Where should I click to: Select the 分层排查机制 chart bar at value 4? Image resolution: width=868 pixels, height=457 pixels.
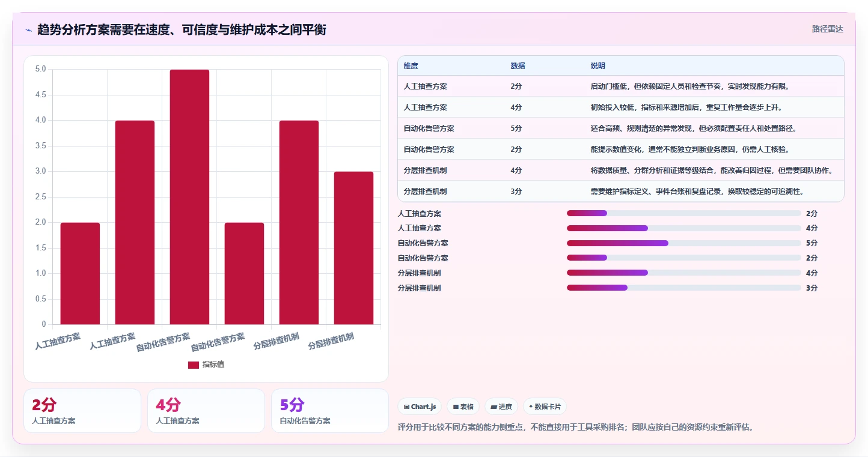click(x=299, y=222)
